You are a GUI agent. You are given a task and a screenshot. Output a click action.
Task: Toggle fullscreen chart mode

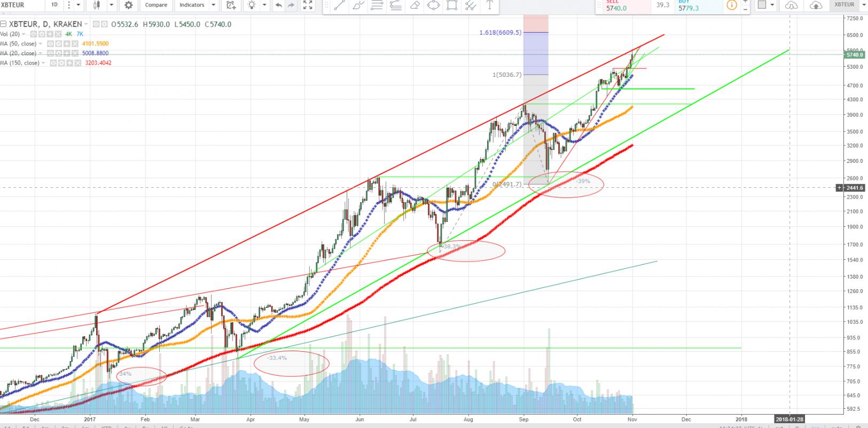click(308, 5)
